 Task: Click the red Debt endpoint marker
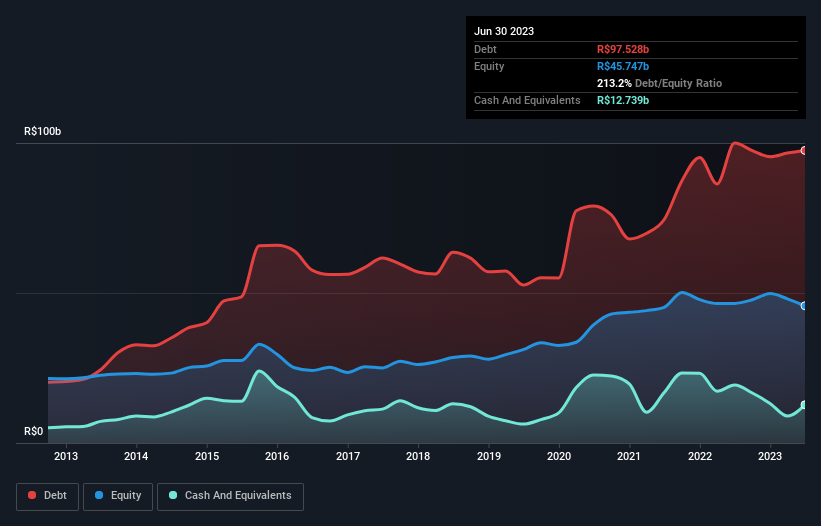804,151
